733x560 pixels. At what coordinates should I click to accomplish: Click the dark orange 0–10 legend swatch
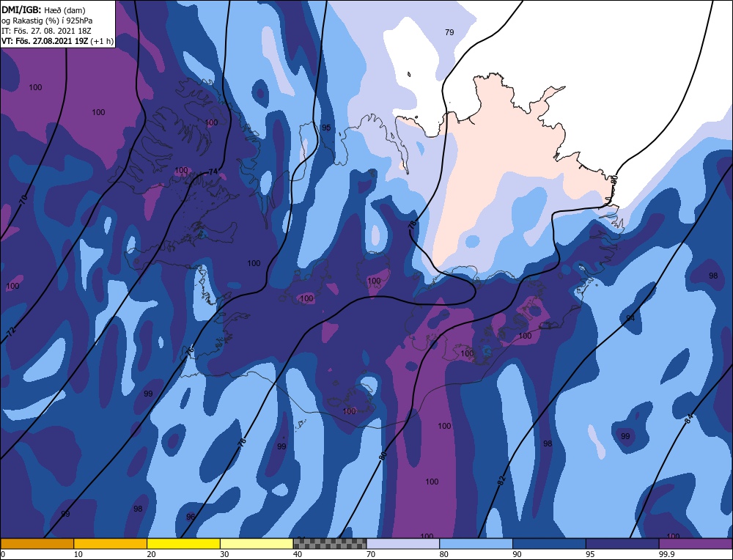click(37, 544)
